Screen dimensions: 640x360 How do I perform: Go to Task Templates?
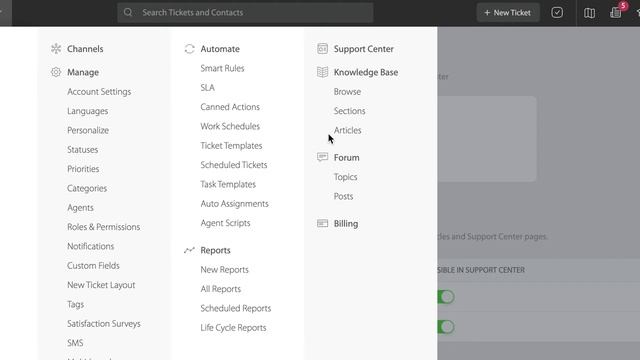(228, 184)
